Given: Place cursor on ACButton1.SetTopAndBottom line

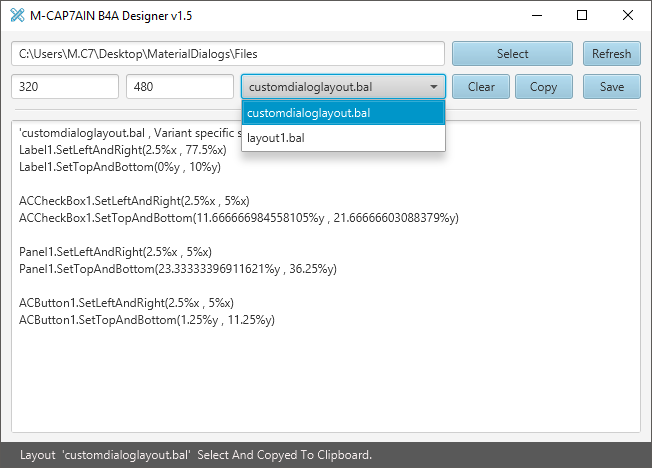Looking at the screenshot, I should coord(147,320).
